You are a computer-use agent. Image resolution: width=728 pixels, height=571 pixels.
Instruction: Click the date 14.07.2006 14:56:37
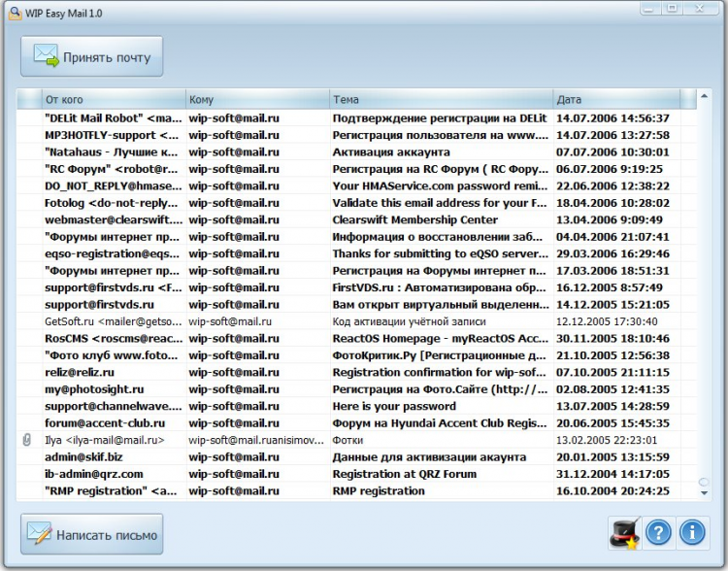point(612,118)
